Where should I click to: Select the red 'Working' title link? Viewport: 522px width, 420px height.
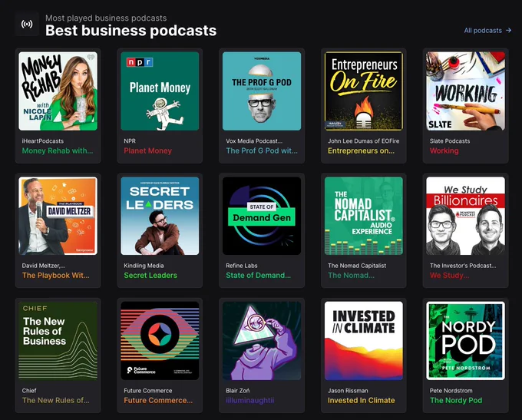[444, 150]
